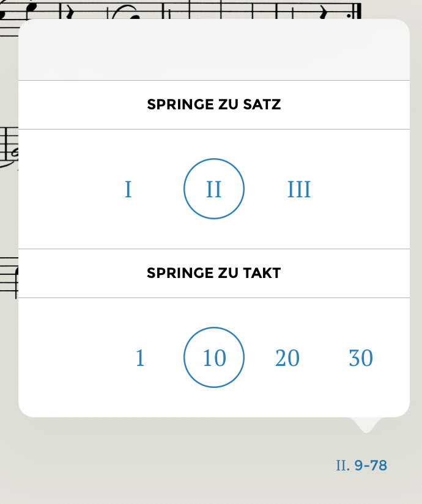Select the circled bar 10
This screenshot has height=504, width=422.
click(214, 357)
